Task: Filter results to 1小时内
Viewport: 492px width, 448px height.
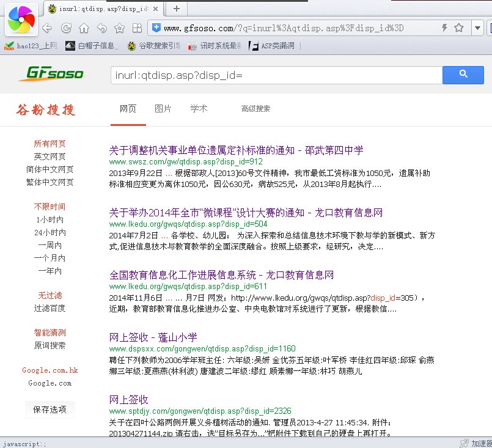Action: coord(50,219)
